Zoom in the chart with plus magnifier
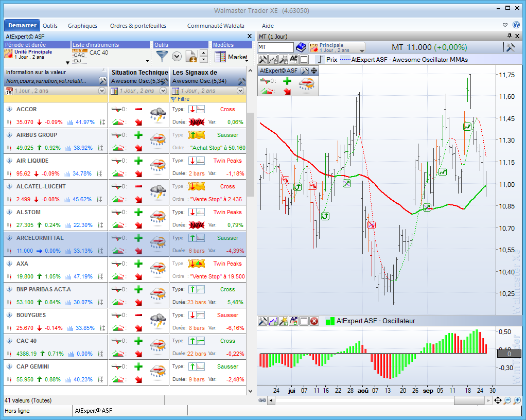The image size is (526, 420). (517, 400)
